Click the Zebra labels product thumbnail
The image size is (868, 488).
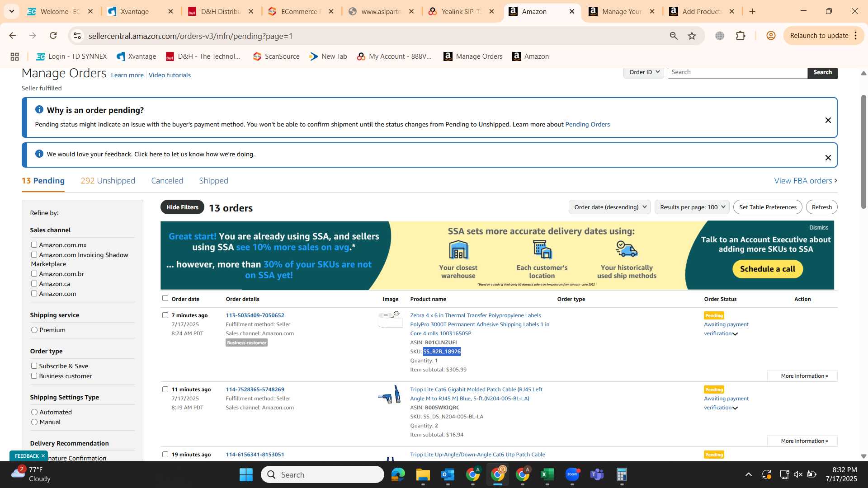click(x=391, y=319)
